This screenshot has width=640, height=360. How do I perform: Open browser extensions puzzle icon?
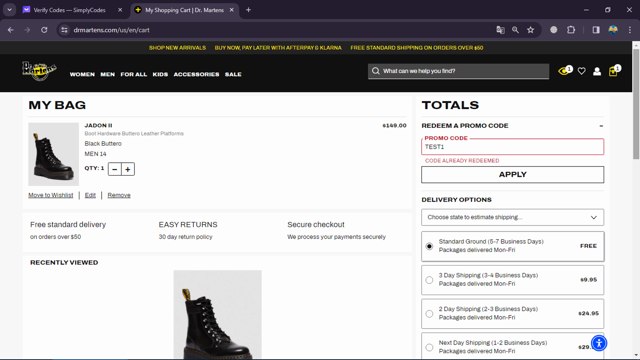coord(571,30)
